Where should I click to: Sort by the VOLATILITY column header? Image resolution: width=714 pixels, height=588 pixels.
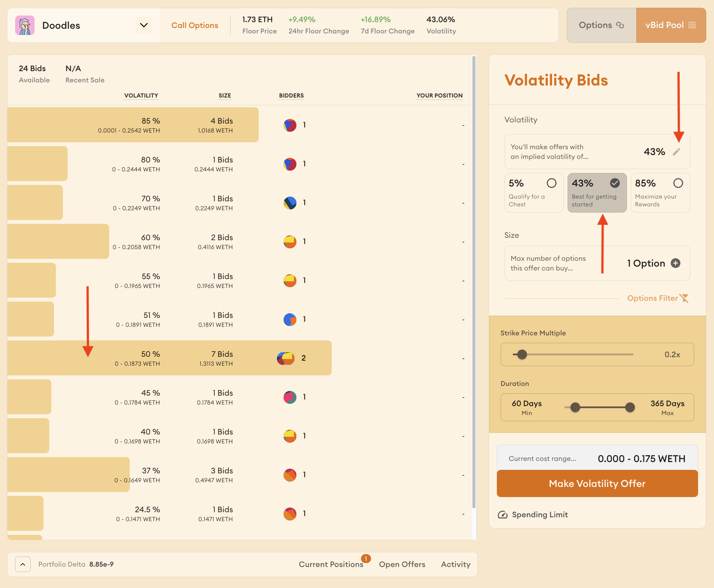tap(141, 96)
